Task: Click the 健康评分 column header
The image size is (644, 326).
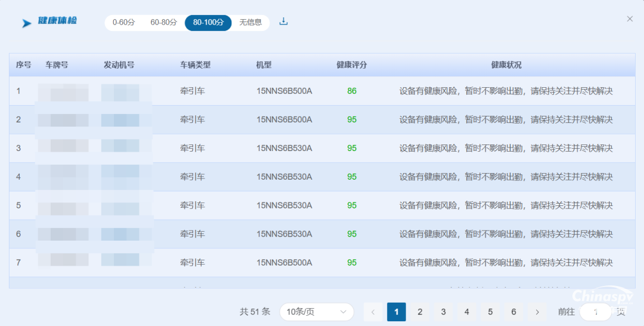Action: click(352, 65)
